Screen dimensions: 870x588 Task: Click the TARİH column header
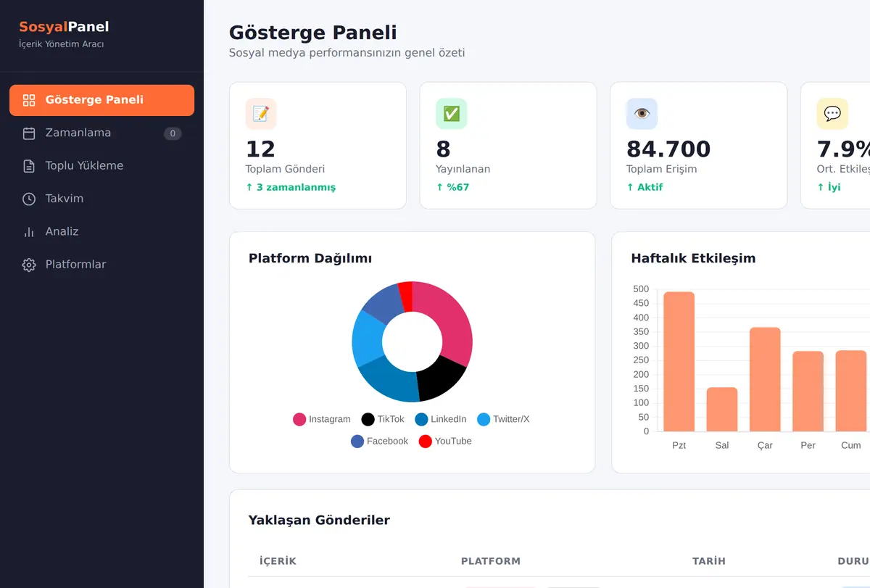point(709,561)
